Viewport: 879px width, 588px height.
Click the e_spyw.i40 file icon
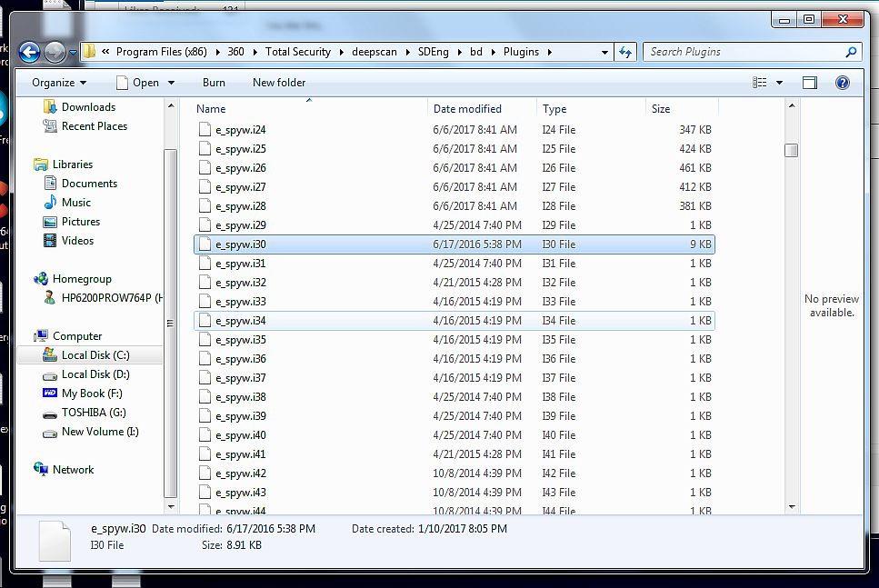click(205, 435)
